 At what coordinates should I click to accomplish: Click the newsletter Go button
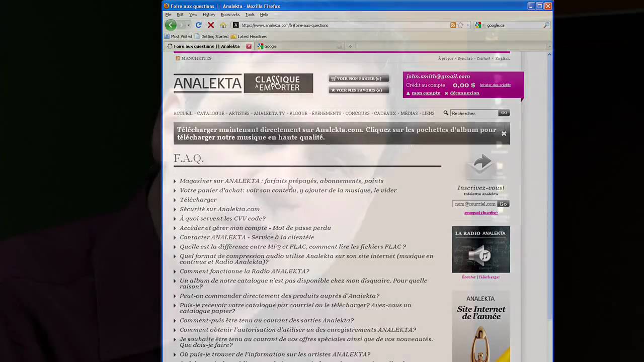(503, 204)
